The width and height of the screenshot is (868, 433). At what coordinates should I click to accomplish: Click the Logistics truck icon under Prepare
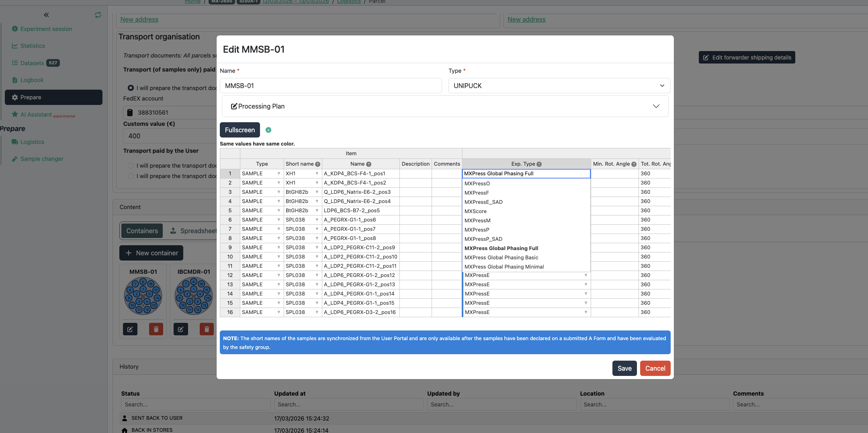(x=15, y=142)
